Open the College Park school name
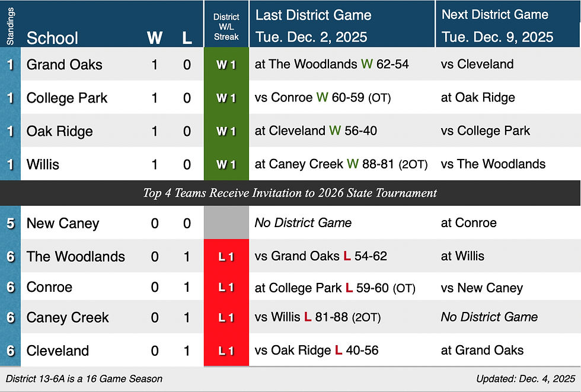Screen dimensions: 581x392 pyautogui.click(x=67, y=97)
